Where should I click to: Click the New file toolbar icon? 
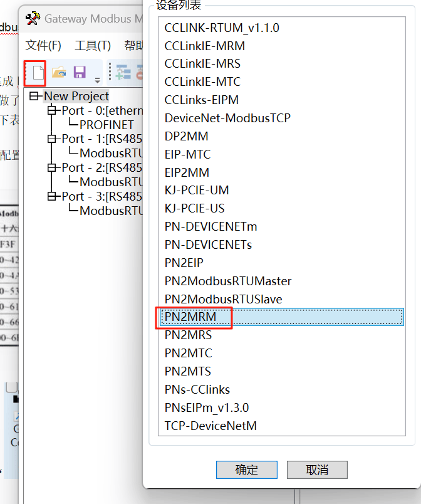point(38,72)
